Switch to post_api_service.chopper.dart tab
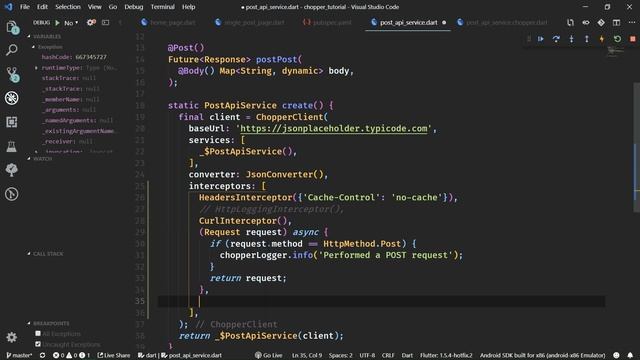640x360 pixels. [503, 23]
